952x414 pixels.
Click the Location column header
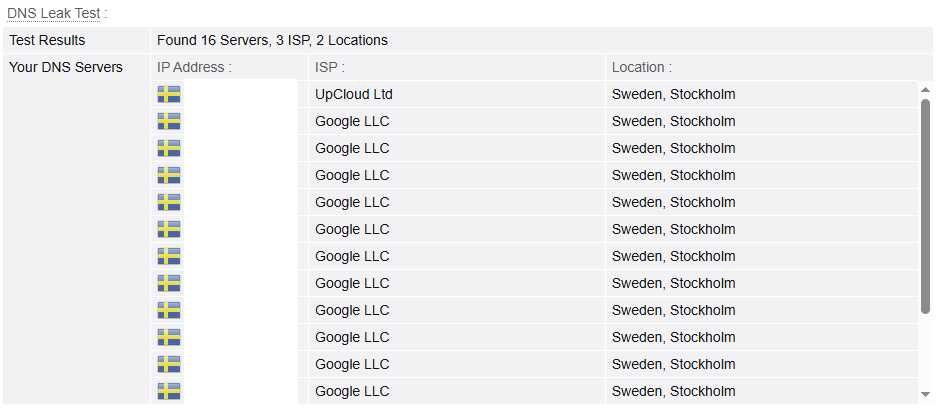tap(642, 67)
